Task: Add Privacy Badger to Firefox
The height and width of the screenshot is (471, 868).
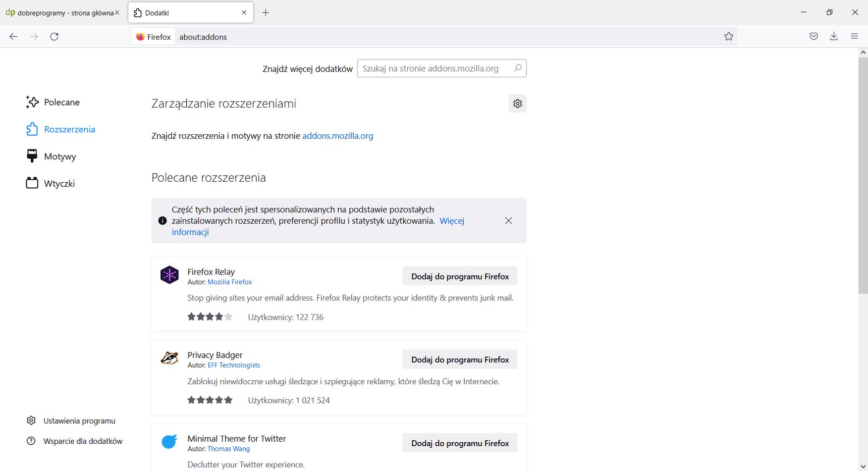Action: [460, 359]
